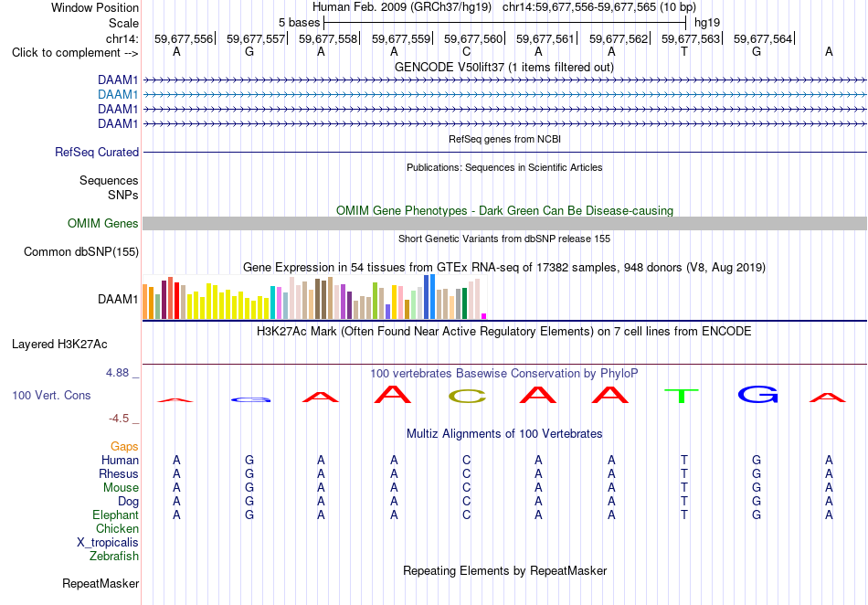Click the 'OMIM Gene Phenotypes' green title

pos(504,211)
